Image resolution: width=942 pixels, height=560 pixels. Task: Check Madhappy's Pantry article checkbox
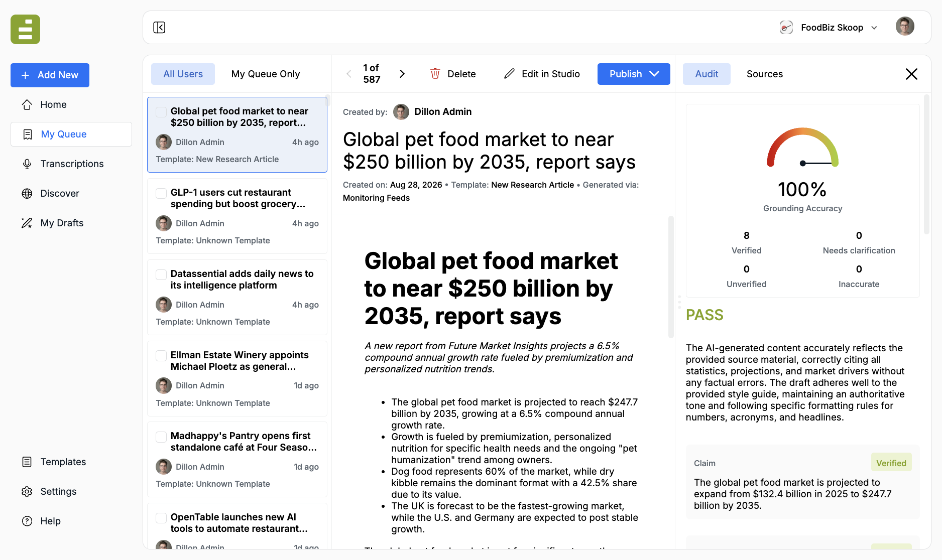tap(161, 437)
